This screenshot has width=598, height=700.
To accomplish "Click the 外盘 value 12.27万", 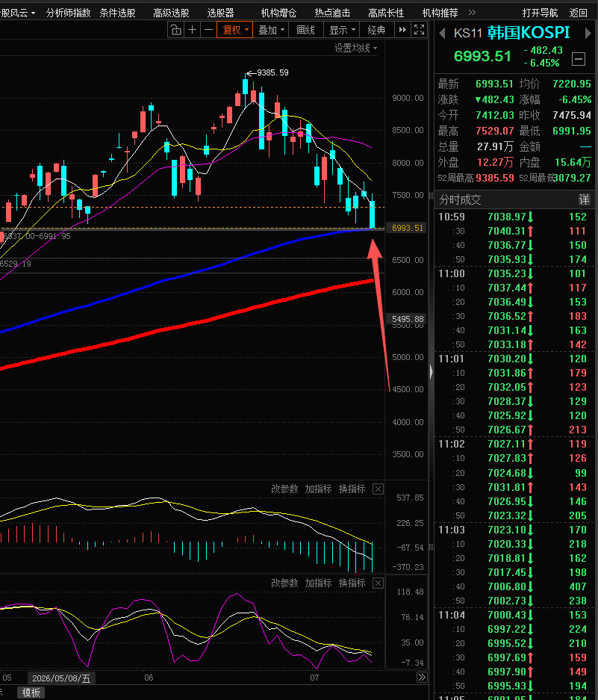I will pos(496,162).
